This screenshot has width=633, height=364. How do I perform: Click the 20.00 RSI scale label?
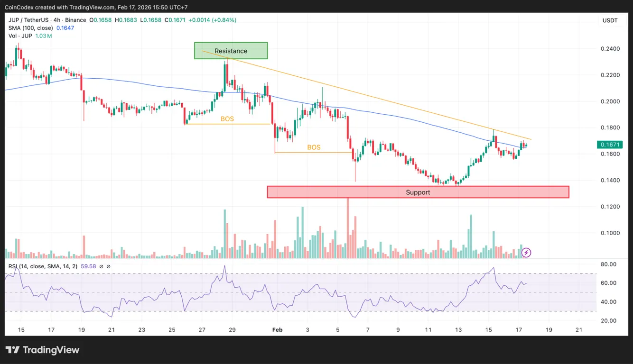pos(609,321)
